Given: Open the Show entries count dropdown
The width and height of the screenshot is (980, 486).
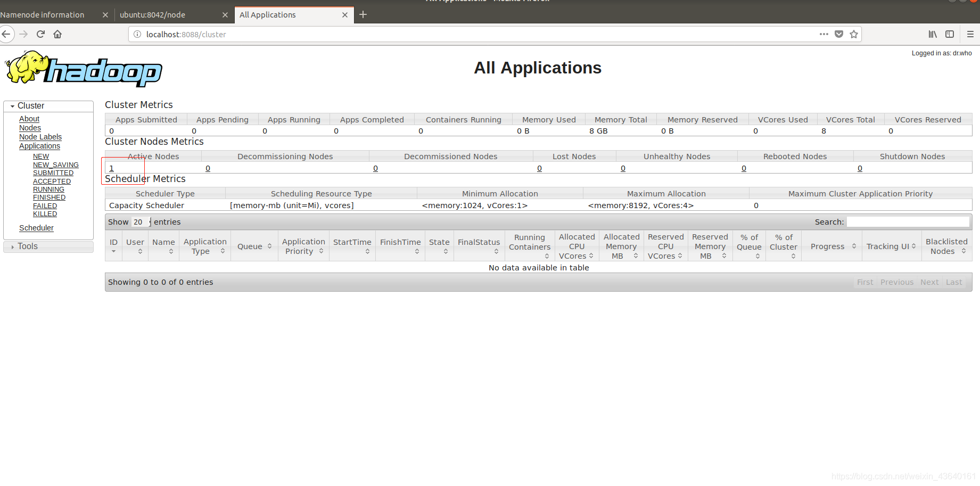Looking at the screenshot, I should [141, 222].
